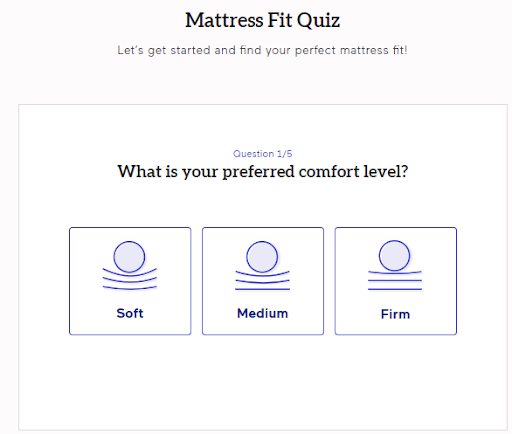Click the "Firm" text label
The width and height of the screenshot is (512, 434).
pos(395,314)
